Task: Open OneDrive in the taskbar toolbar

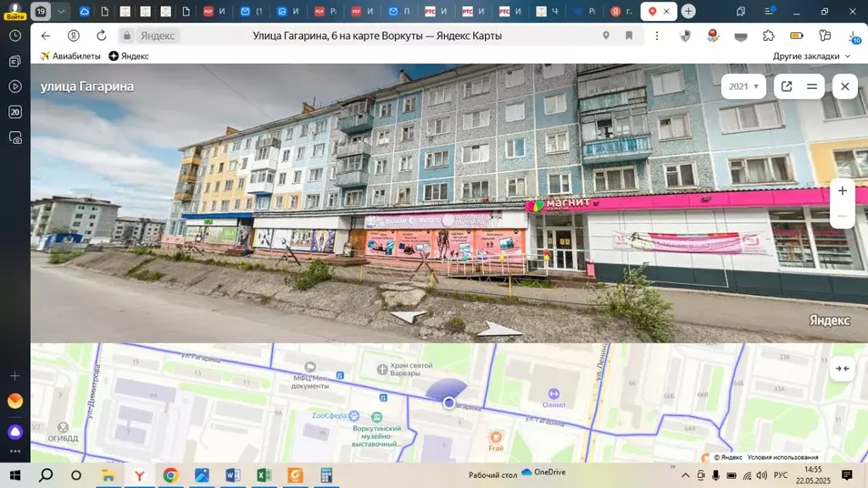Action: pos(543,473)
